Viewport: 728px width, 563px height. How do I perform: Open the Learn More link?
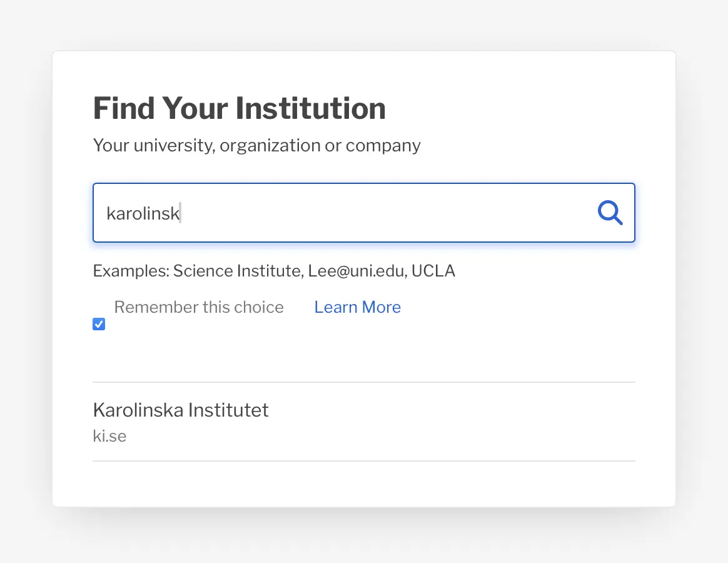pos(357,307)
